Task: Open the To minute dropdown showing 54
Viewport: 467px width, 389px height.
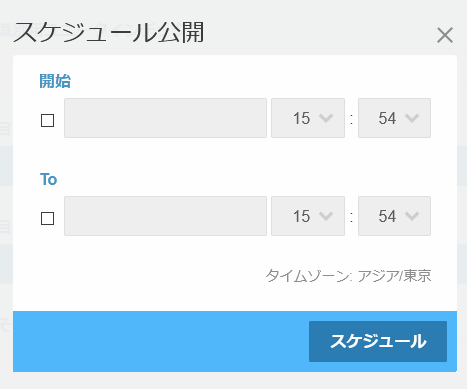Action: (394, 216)
